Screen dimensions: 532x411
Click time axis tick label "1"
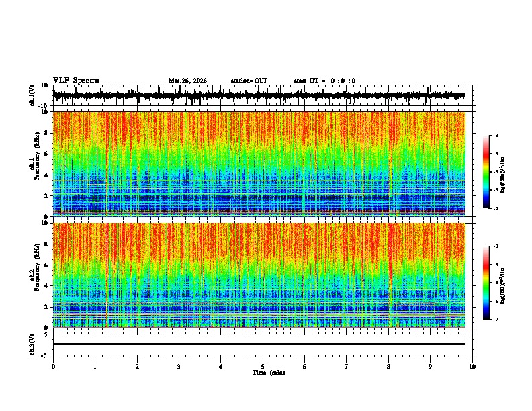[95, 367]
